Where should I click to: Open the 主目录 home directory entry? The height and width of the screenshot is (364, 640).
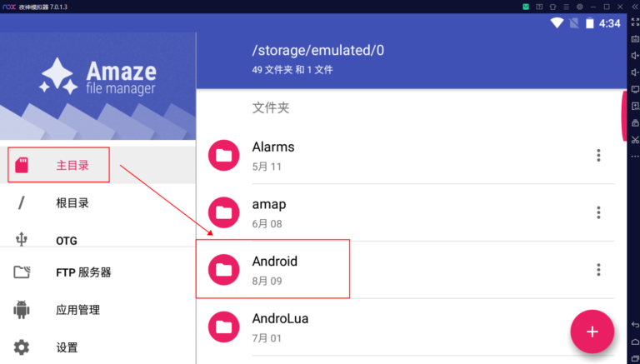[98, 165]
